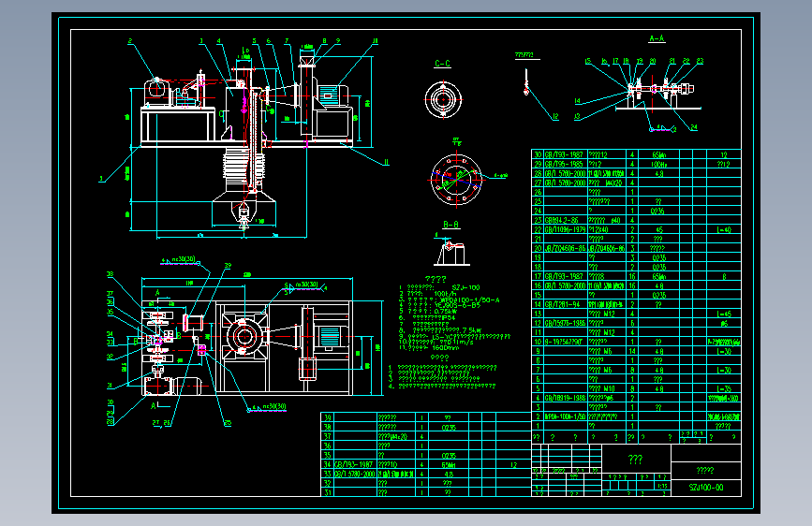The height and width of the screenshot is (526, 812).
Task: Click the L=35 remark in row 5
Action: point(724,388)
